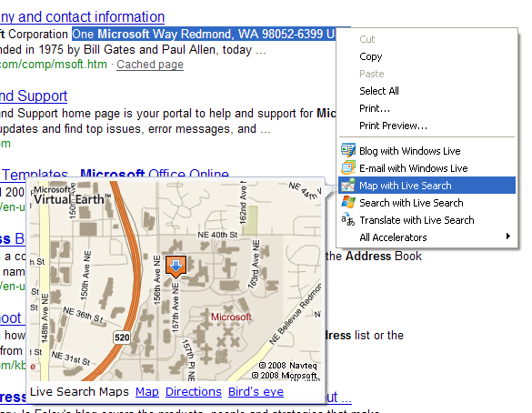Click the NE 36th St map label
This screenshot has width=532, height=413.
click(83, 315)
